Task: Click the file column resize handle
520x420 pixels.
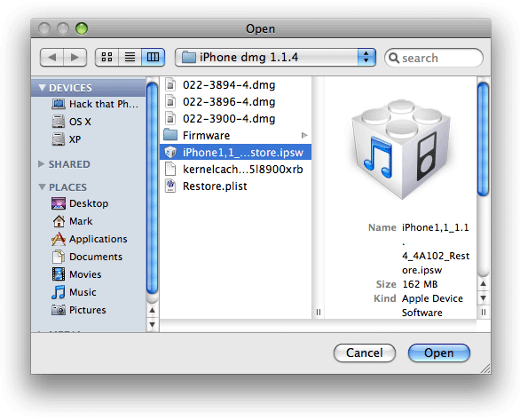Action: pyautogui.click(x=319, y=312)
